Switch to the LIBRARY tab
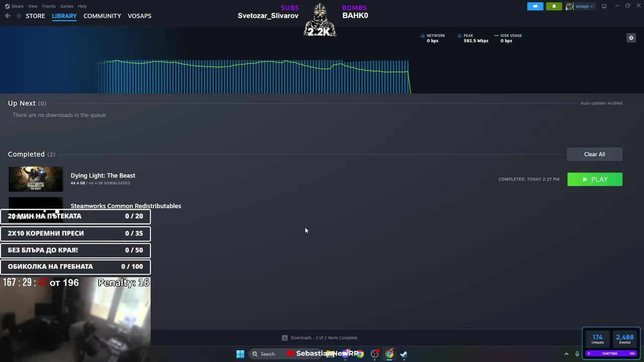Image resolution: width=644 pixels, height=362 pixels. point(64,16)
